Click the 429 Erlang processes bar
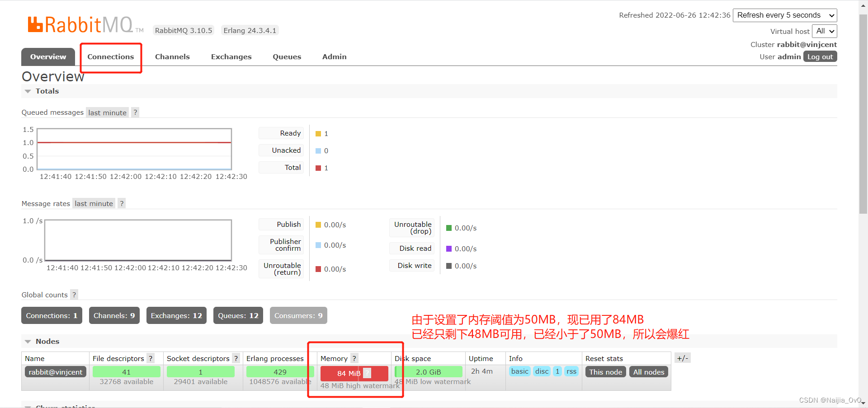The height and width of the screenshot is (408, 868). tap(280, 372)
